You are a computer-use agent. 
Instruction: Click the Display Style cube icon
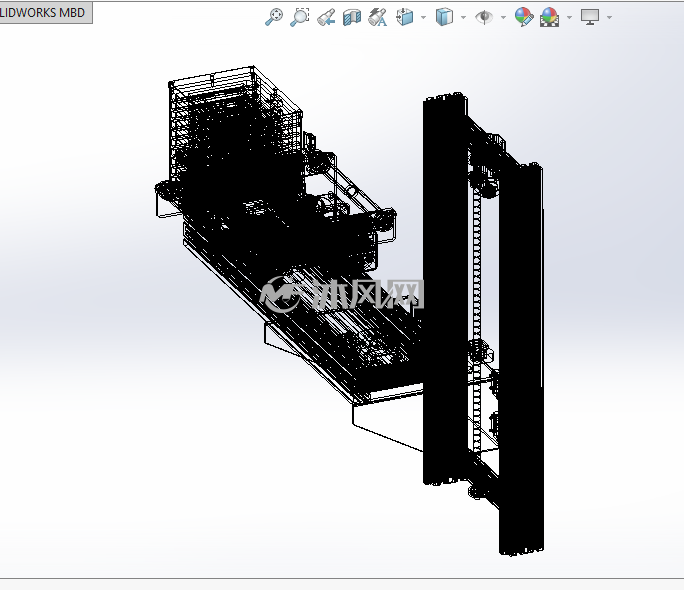click(x=444, y=17)
